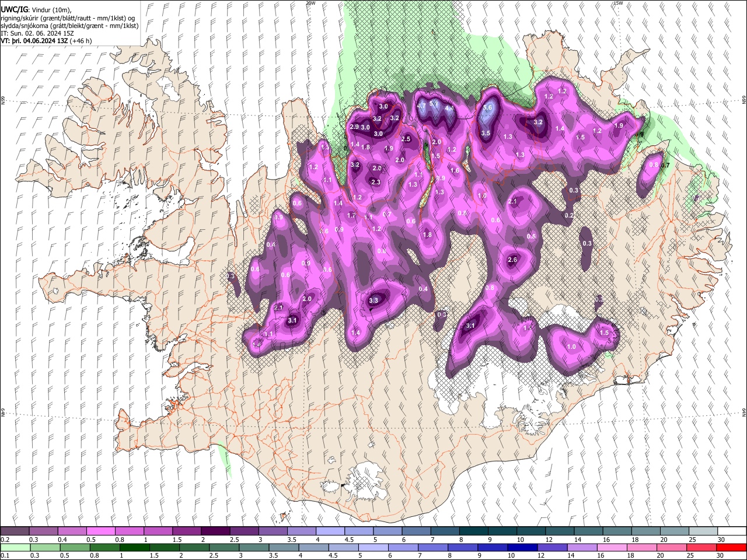
Task: Click the '2.9' value on the map
Action: pos(354,127)
